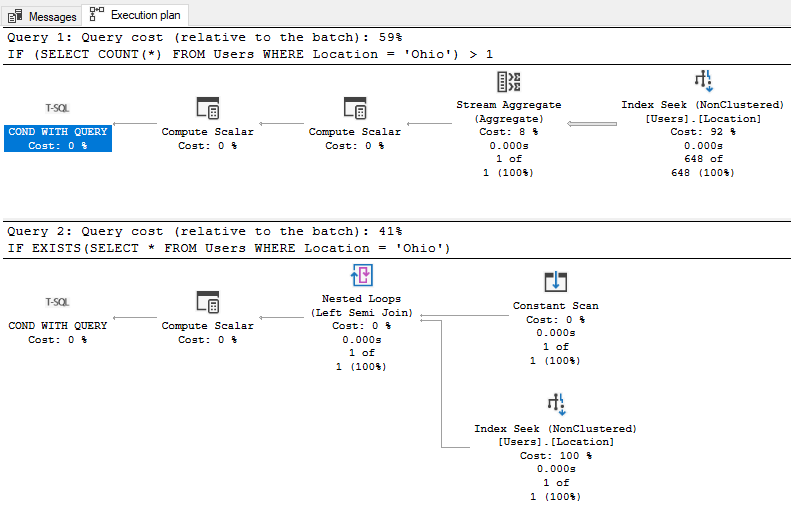Click the T-SQL icon in Query 2

click(x=57, y=302)
